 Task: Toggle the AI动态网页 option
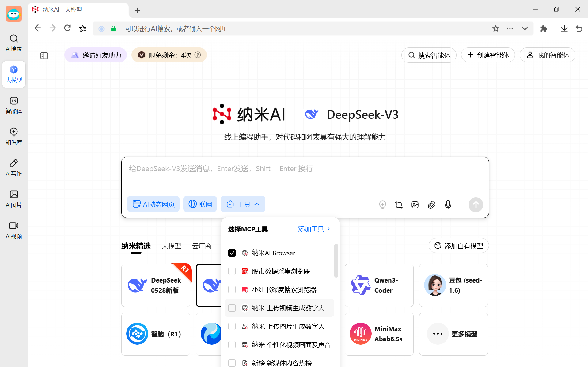153,204
